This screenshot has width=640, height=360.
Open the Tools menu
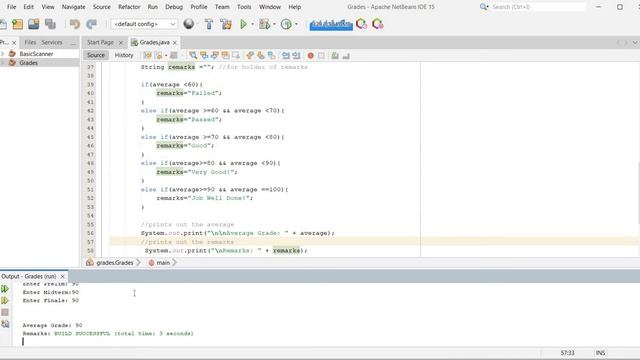coord(244,7)
